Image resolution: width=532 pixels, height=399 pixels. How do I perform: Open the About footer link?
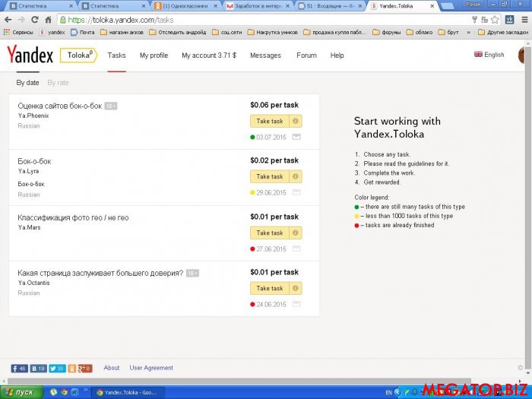[x=112, y=368]
